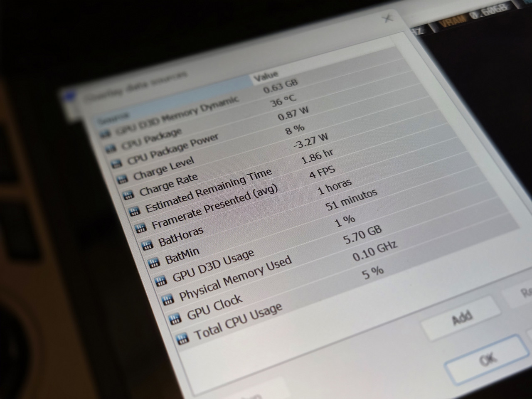Click the Framerate Presented (avg) row icon
This screenshot has height=399, width=532.
[140, 228]
